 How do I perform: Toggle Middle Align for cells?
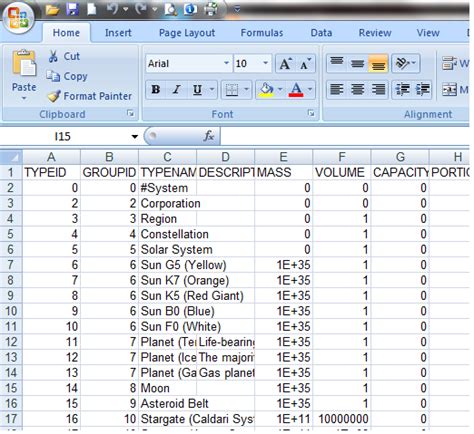357,63
